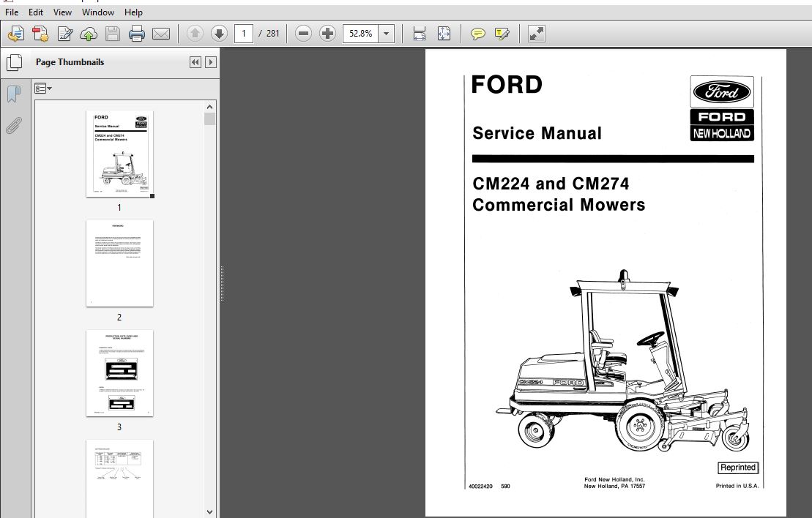Select the fourth page thumbnail
The height and width of the screenshot is (518, 812).
(119, 478)
